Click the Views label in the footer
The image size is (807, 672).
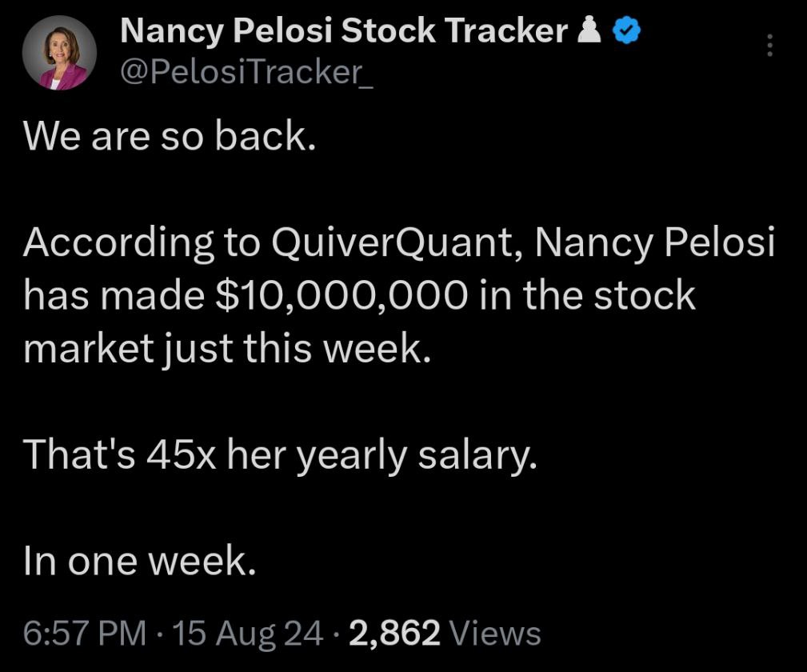click(495, 633)
